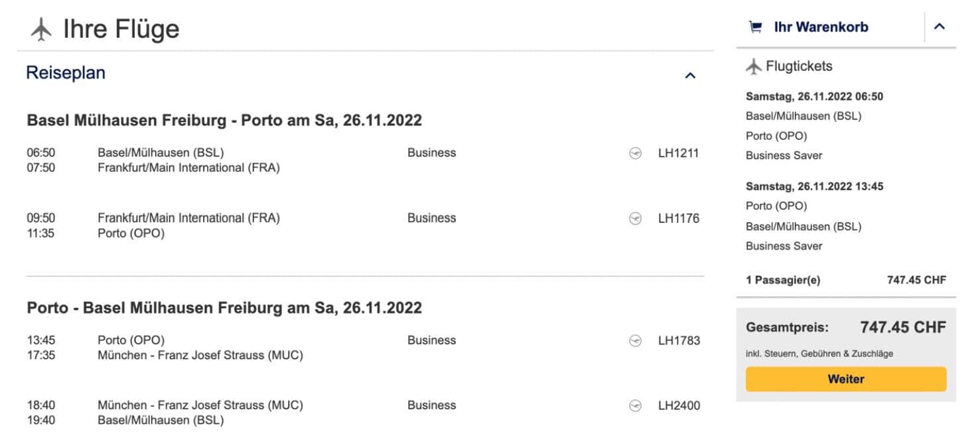Select flight number LH1211
The height and width of the screenshot is (438, 980).
678,153
